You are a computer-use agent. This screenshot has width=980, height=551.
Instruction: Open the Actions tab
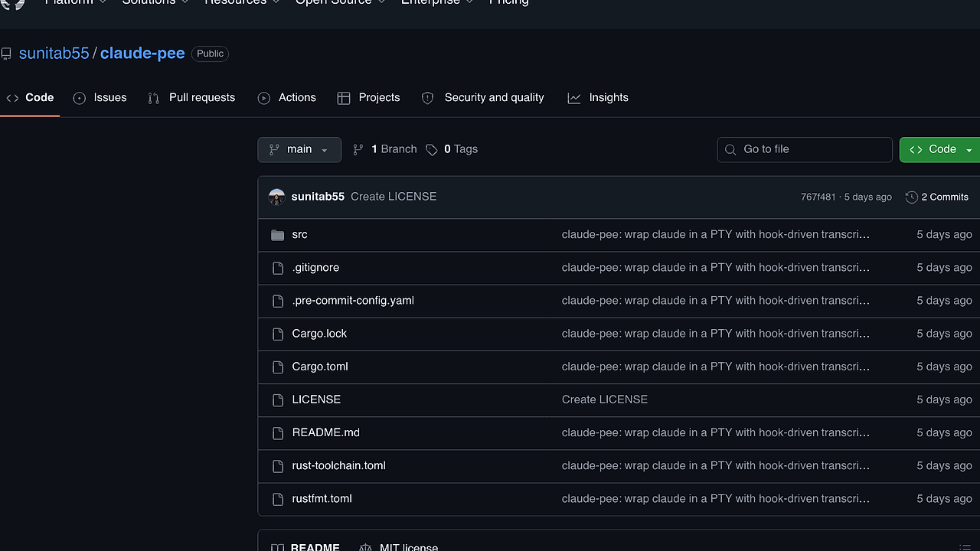(287, 98)
